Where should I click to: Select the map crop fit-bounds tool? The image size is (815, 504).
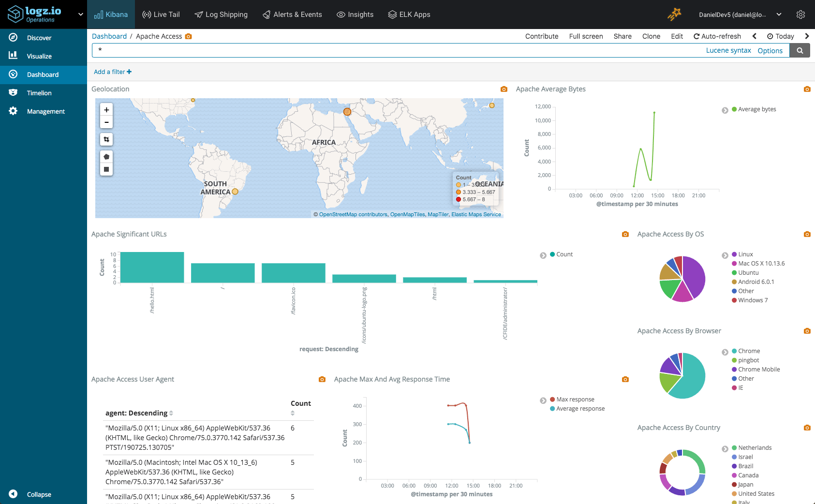pos(106,140)
